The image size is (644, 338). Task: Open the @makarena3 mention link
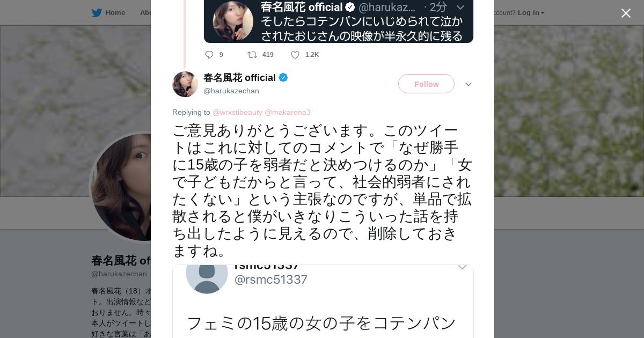click(288, 112)
